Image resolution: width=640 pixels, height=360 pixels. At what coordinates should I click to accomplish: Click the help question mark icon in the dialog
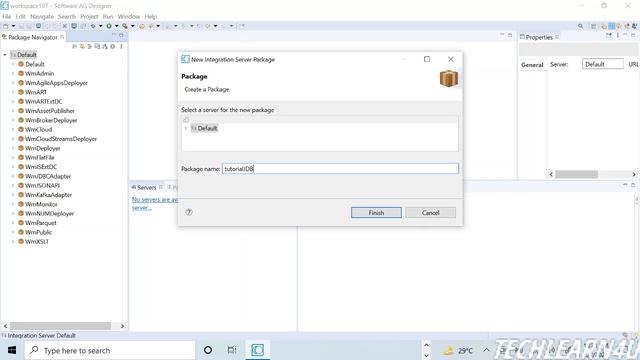point(189,212)
